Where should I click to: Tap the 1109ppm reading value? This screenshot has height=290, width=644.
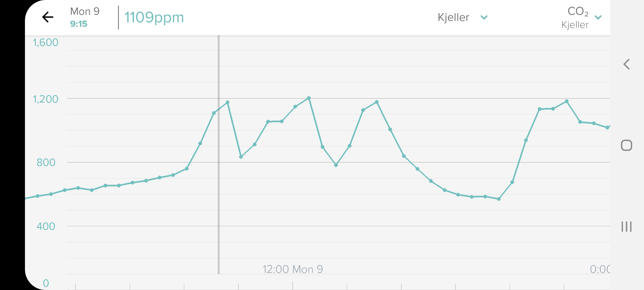[x=154, y=18]
